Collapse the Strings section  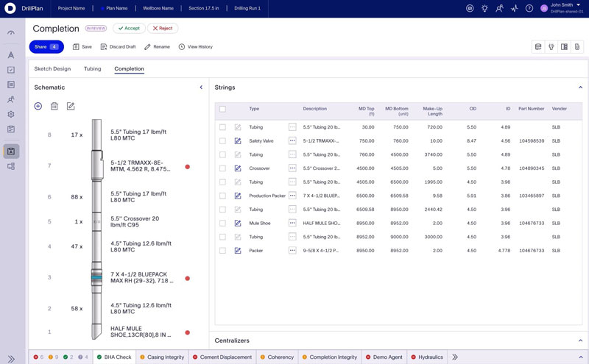click(580, 88)
